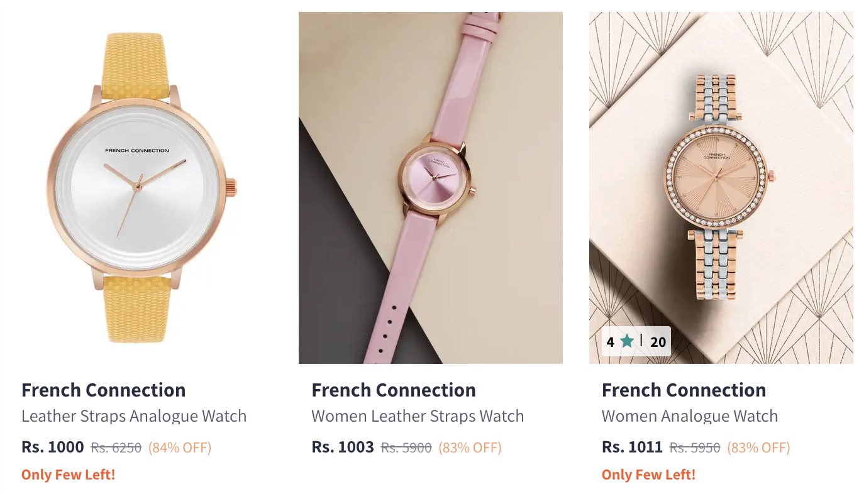Click the 83% OFF label beside Rs. 5900
859x504 pixels.
[470, 447]
